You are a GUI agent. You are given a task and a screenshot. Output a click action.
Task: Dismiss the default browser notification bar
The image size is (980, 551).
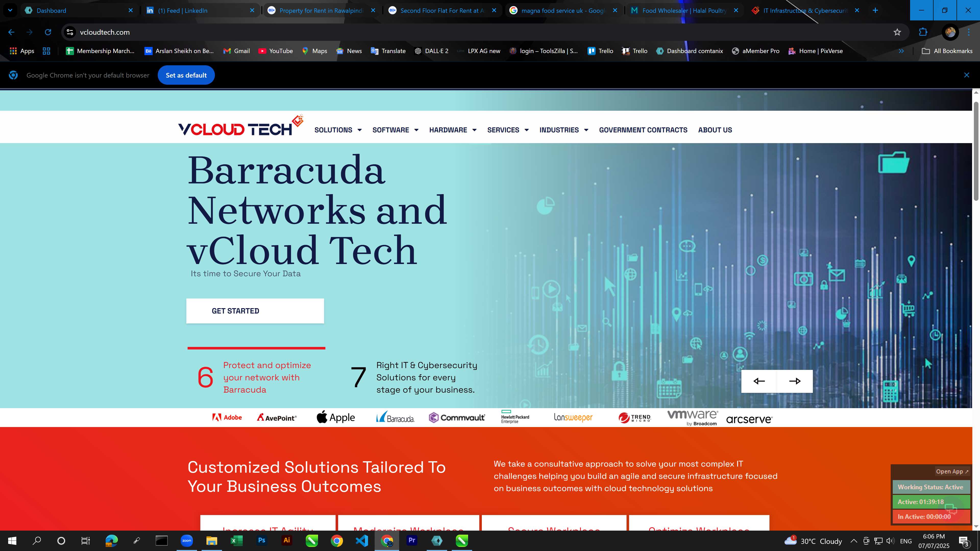966,75
